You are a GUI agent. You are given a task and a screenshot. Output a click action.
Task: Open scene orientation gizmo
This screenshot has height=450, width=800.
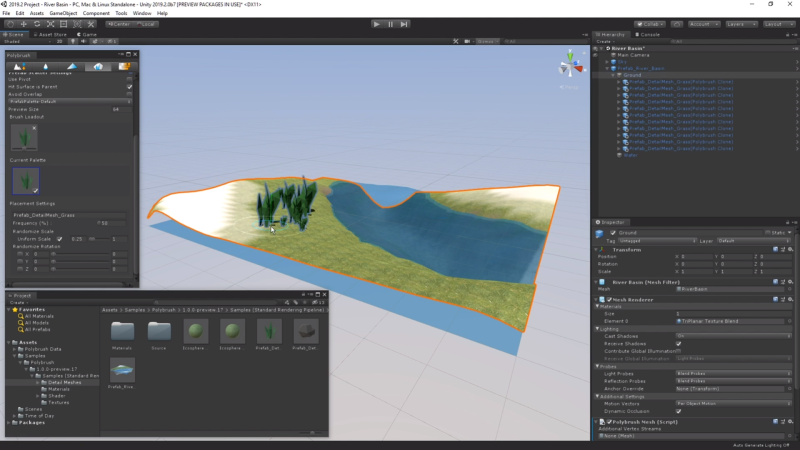pyautogui.click(x=570, y=65)
